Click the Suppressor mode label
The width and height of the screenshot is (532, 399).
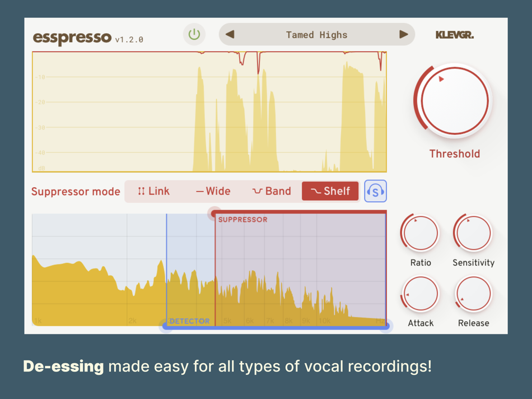[x=76, y=192]
